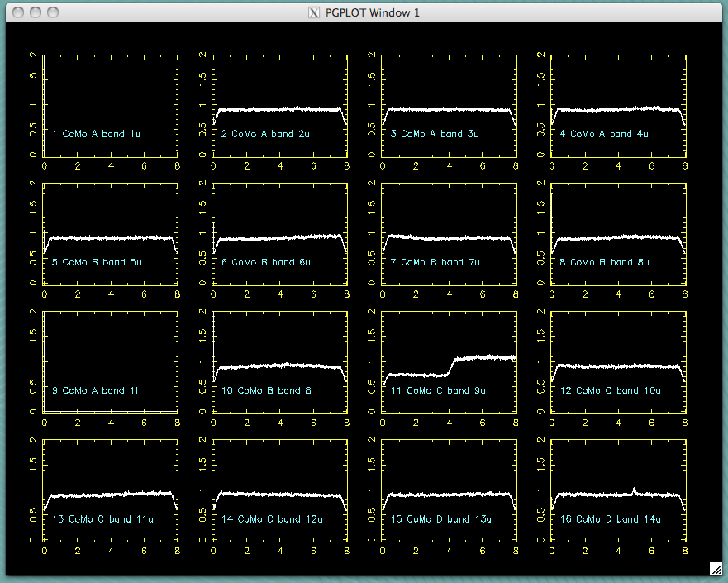Click the spike in CoMo D band 14u trace
This screenshot has height=583, width=728.
(x=633, y=490)
